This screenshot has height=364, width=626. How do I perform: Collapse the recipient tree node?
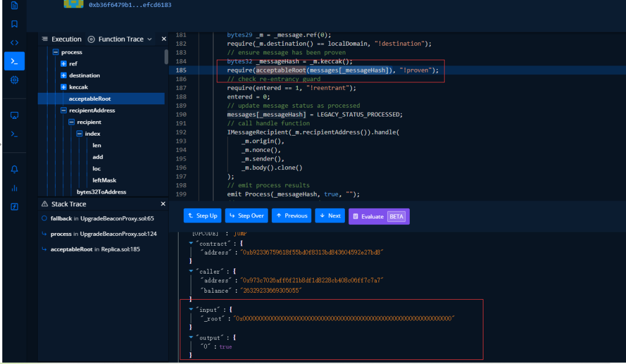[x=71, y=122]
